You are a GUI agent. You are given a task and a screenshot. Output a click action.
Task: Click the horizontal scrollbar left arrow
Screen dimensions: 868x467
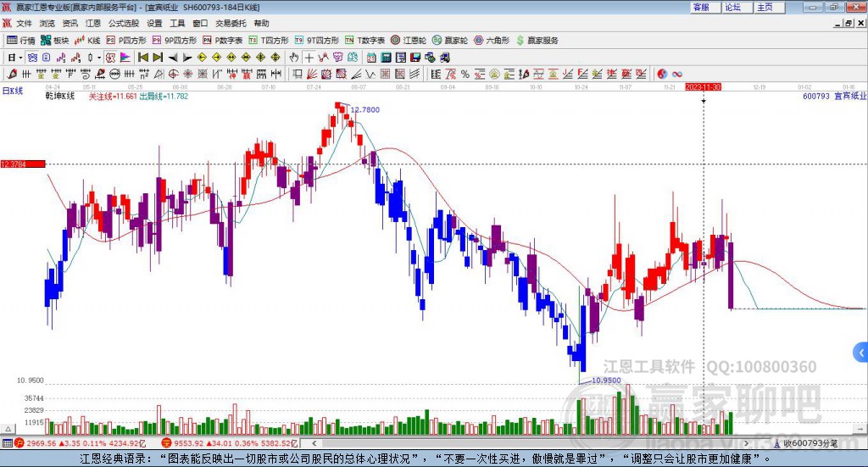coord(314,443)
